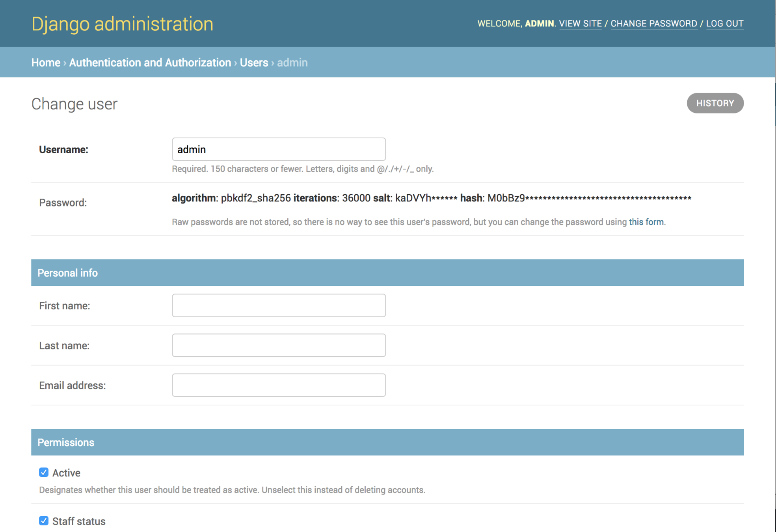Screen dimensions: 776x532
Task: Click the Active checkbox label text
Action: pyautogui.click(x=66, y=473)
